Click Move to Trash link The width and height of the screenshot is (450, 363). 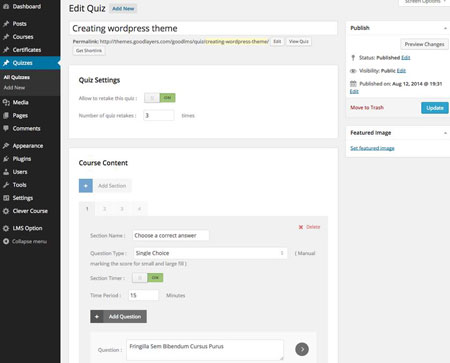(367, 107)
